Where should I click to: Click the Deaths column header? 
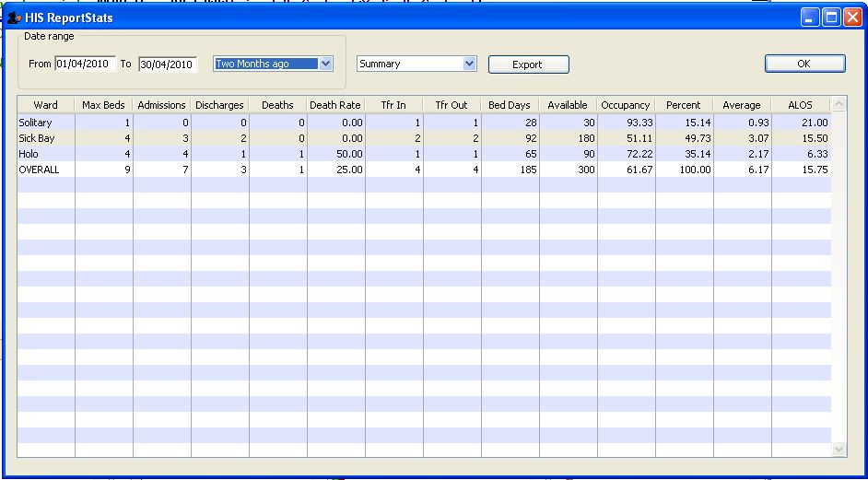[x=278, y=105]
